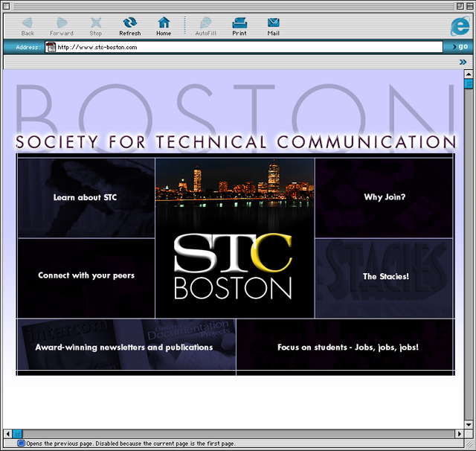Image resolution: width=476 pixels, height=451 pixels.
Task: Print the page using Print icon
Action: click(239, 23)
